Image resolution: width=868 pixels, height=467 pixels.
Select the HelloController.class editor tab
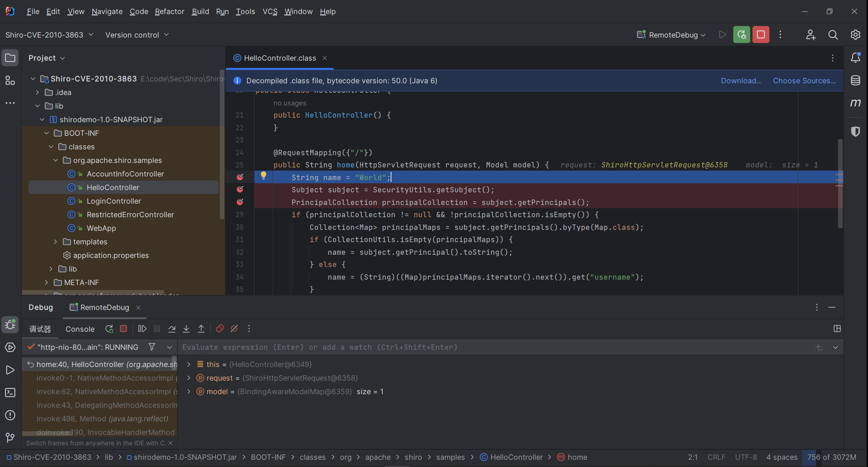click(279, 58)
